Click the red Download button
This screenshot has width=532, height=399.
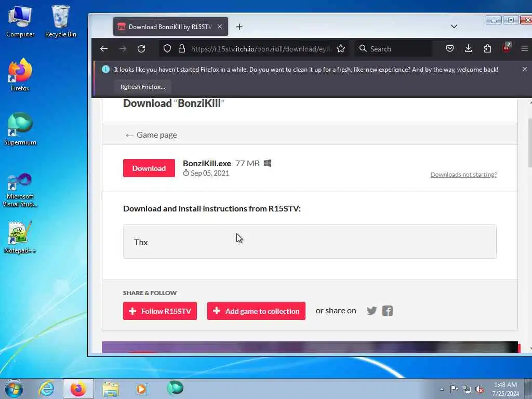coord(149,168)
